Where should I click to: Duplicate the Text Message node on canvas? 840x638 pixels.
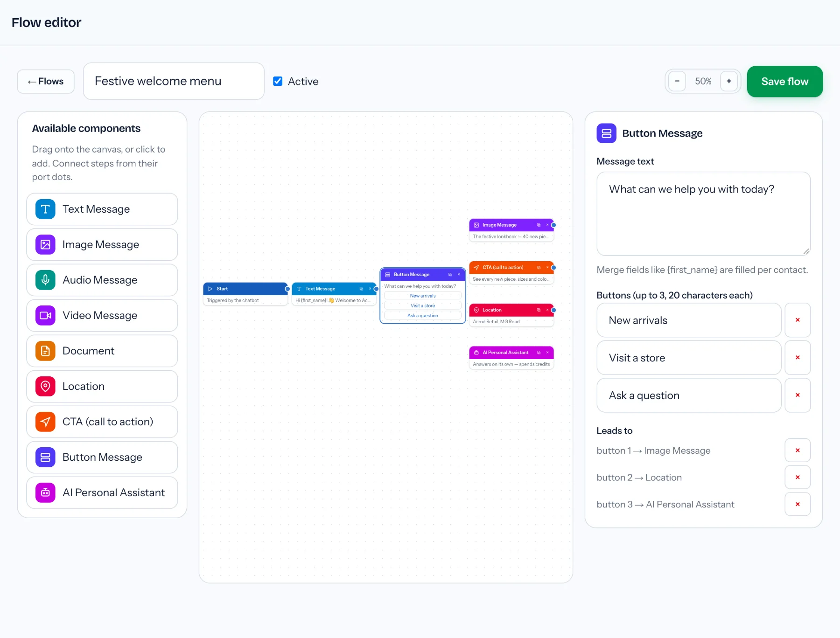pos(361,289)
